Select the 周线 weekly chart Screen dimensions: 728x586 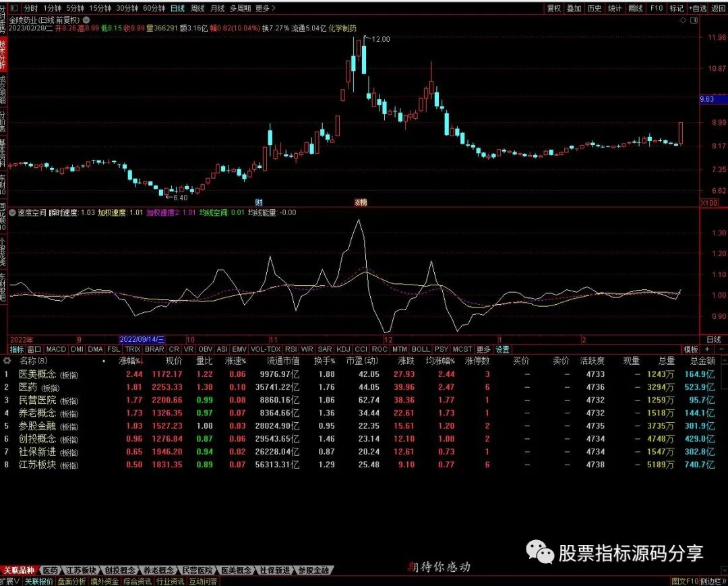[x=198, y=8]
